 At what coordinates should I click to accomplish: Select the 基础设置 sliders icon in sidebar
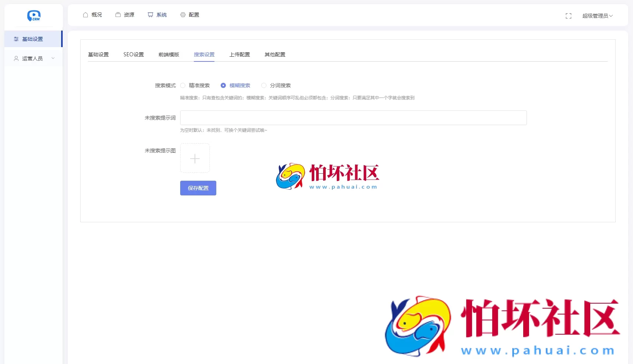(16, 39)
